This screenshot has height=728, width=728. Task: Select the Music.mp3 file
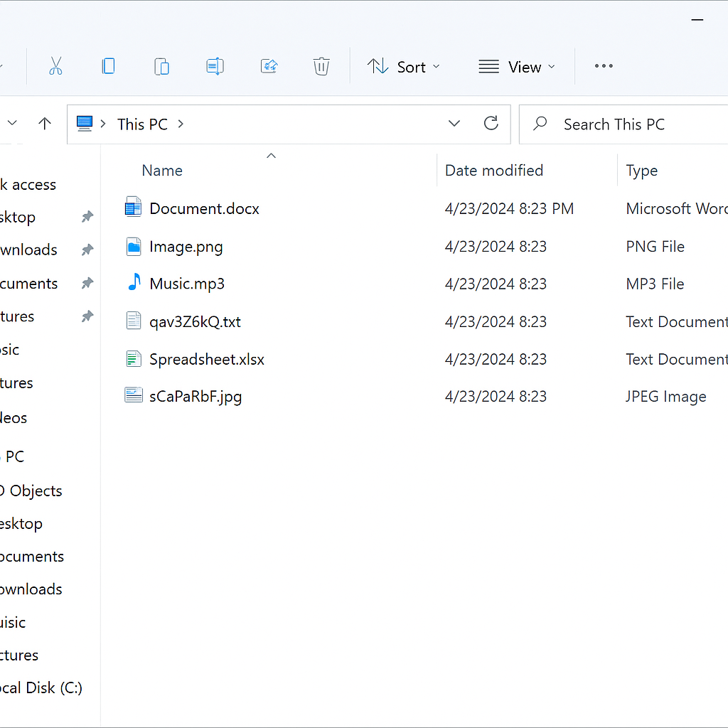click(187, 284)
